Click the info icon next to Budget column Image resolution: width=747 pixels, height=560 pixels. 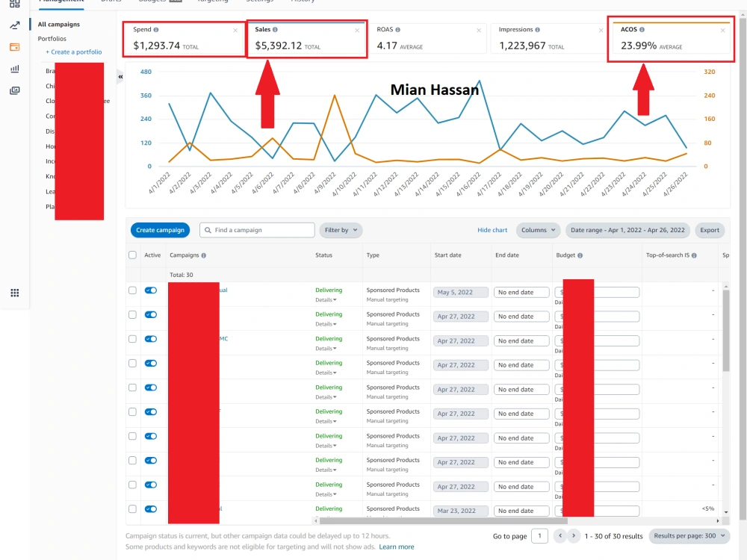[580, 255]
